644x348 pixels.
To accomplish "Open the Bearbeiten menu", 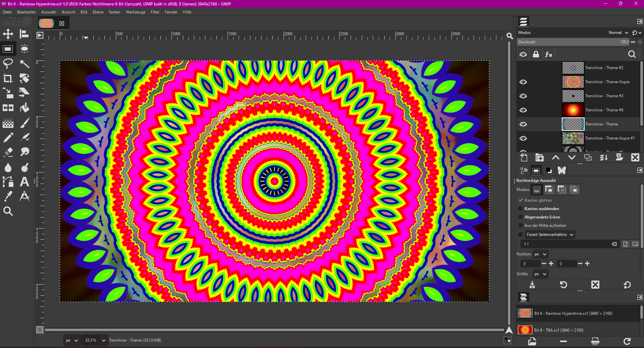I will [x=27, y=12].
